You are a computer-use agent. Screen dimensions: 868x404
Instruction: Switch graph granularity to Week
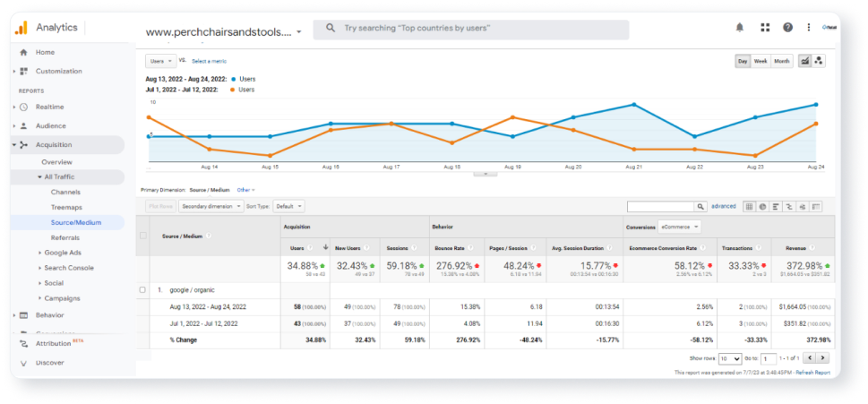[761, 61]
